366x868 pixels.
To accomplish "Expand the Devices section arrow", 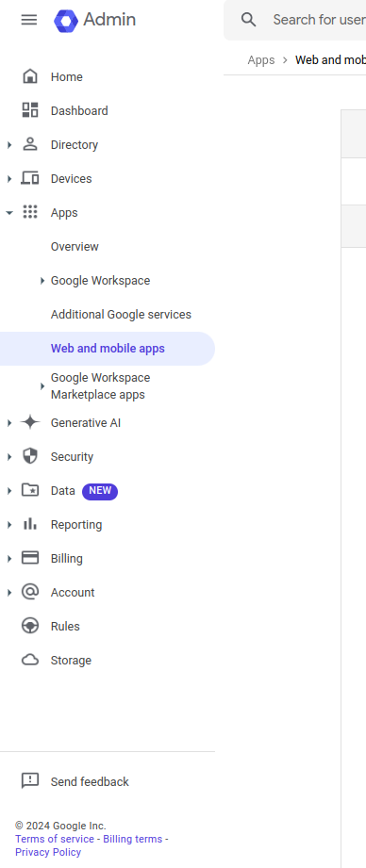I will click(x=8, y=179).
